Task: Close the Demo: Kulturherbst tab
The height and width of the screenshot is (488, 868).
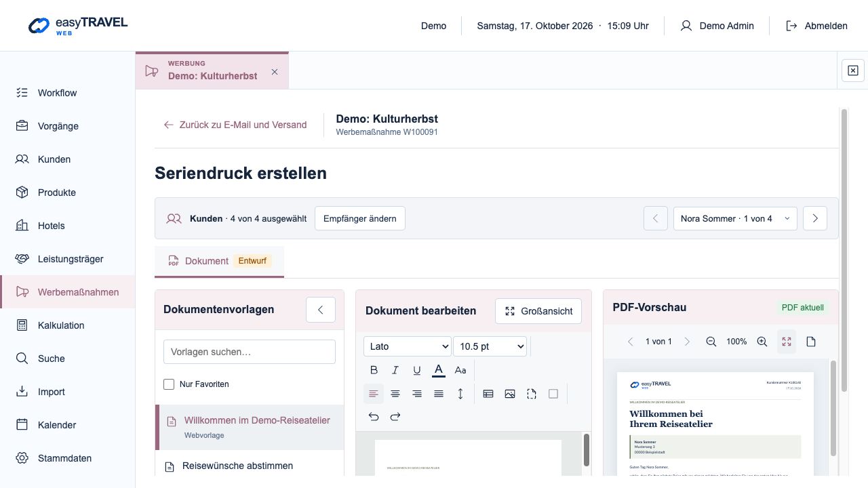Action: coord(275,71)
